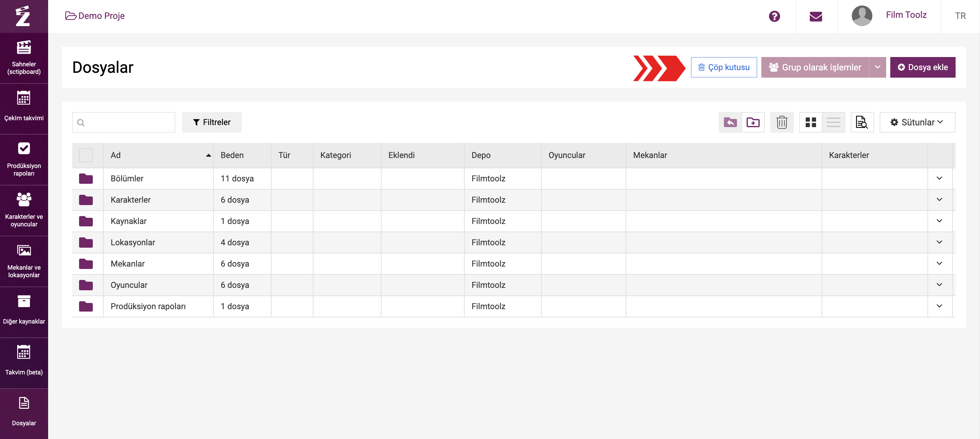Screen dimensions: 980x439
Task: Open the Prodüksiyon rapoları folder icon
Action: point(86,306)
